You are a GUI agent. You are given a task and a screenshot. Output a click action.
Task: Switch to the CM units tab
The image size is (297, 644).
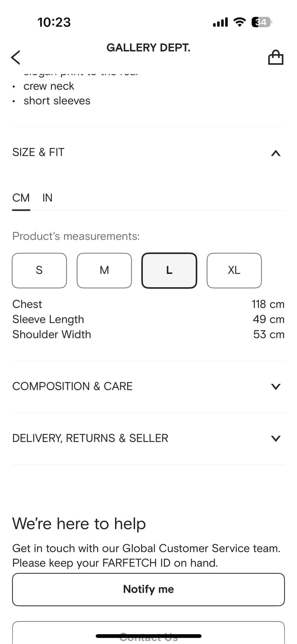pyautogui.click(x=21, y=198)
